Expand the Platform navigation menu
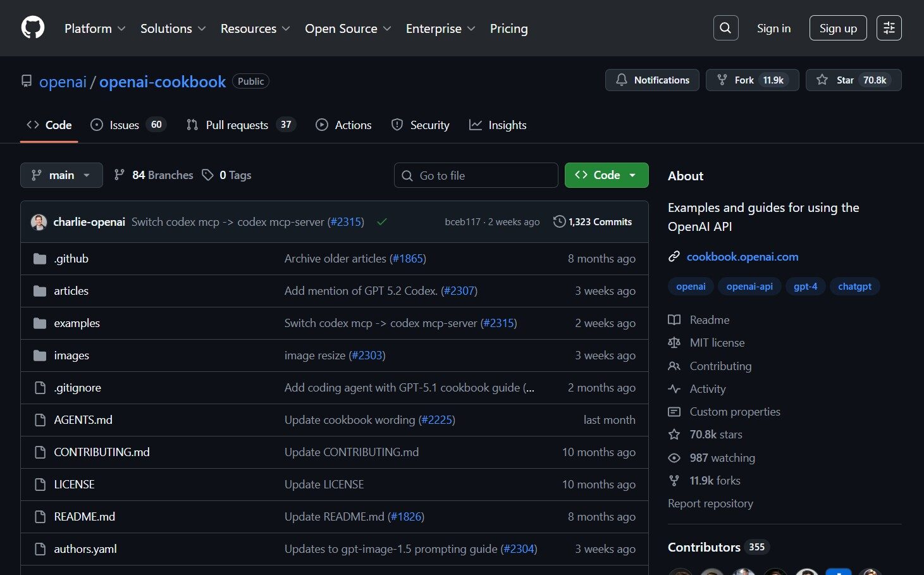 pos(95,28)
